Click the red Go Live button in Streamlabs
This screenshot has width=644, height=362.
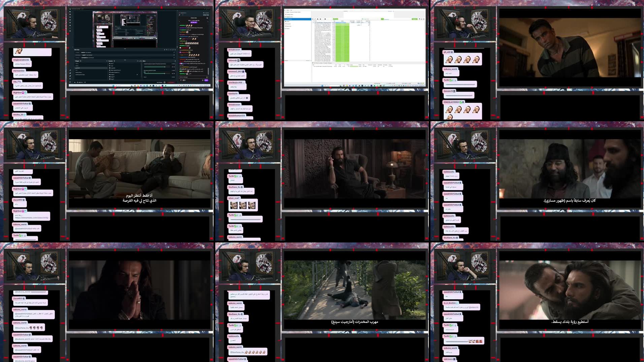pyautogui.click(x=171, y=83)
